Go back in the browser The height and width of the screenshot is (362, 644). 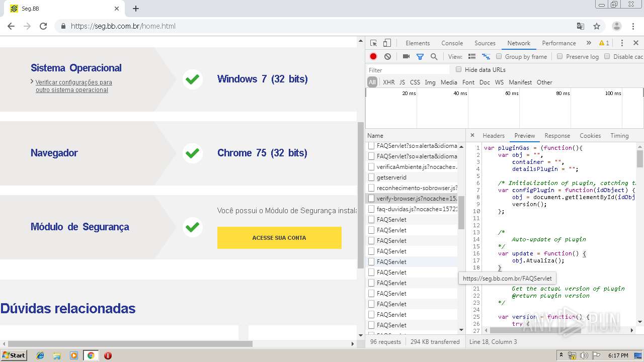[x=11, y=26]
